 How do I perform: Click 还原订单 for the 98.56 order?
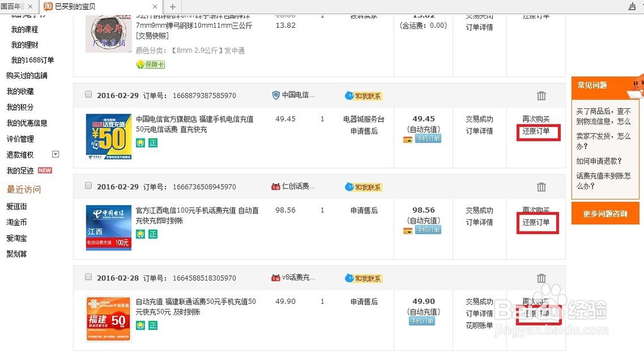click(x=536, y=222)
